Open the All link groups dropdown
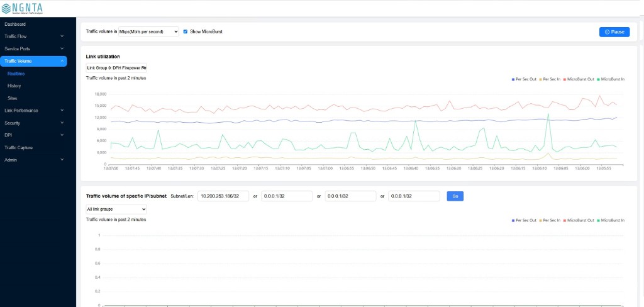The image size is (644, 307). (116, 209)
